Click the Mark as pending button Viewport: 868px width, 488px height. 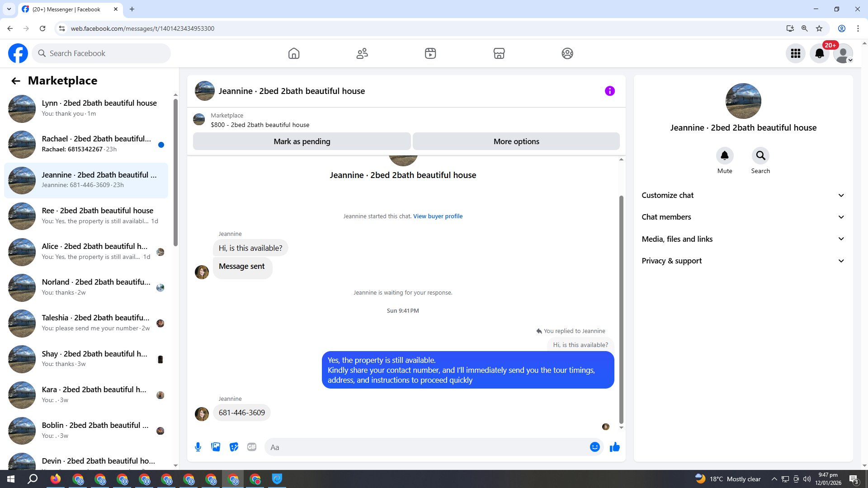(x=302, y=141)
